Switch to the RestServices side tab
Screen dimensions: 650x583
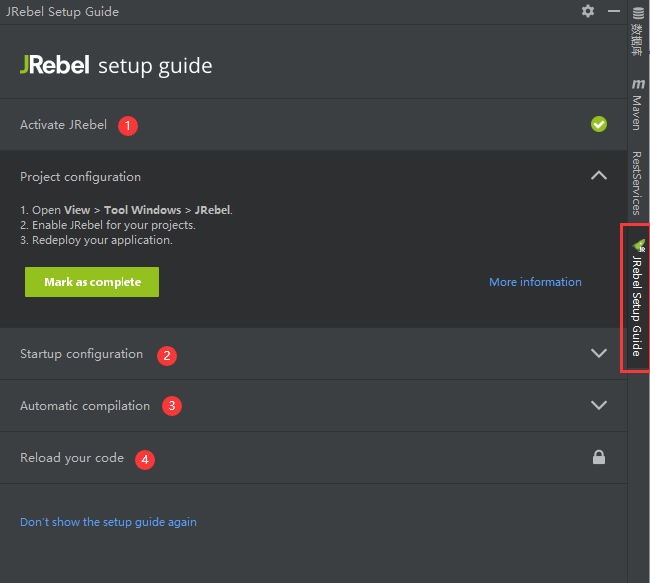(637, 184)
